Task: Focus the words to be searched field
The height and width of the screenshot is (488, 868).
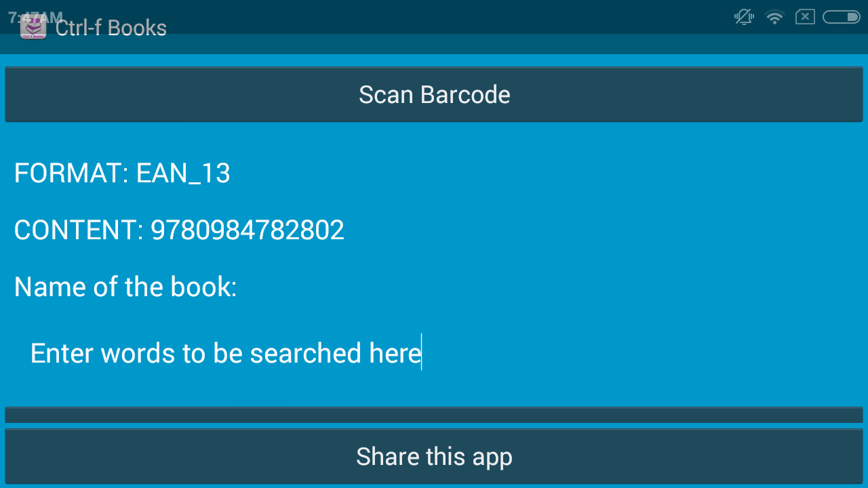Action: (x=434, y=353)
